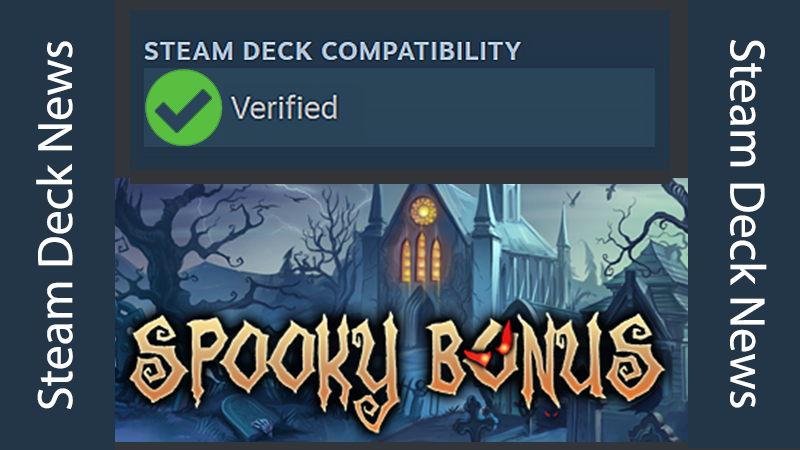The width and height of the screenshot is (800, 450).
Task: Click the tombstone in the banner corner
Action: click(245, 416)
